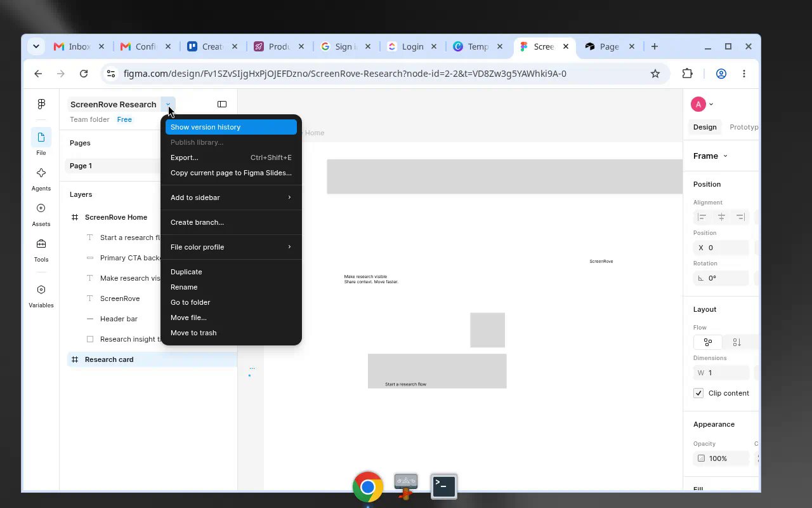This screenshot has height=508, width=812.
Task: Open the middle taskbar app icon
Action: pos(406,487)
